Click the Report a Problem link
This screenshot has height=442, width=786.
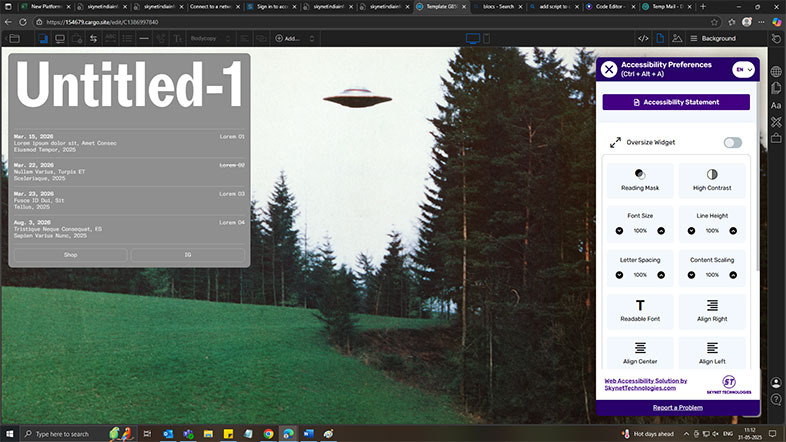pyautogui.click(x=677, y=407)
